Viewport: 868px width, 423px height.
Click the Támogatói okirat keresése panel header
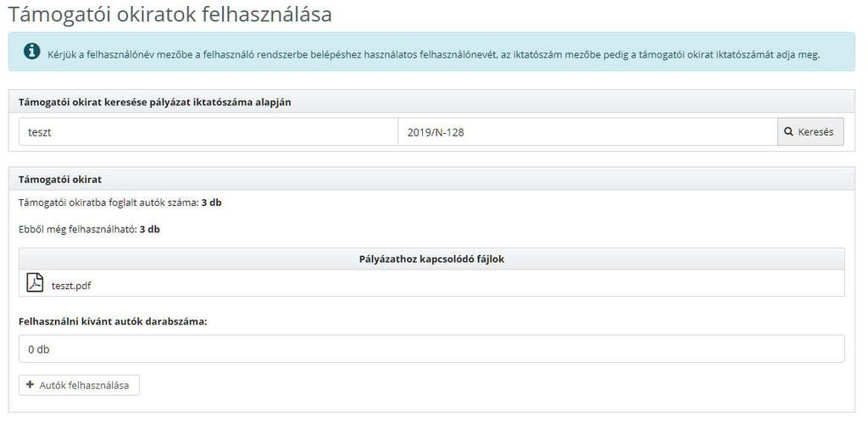(431, 102)
